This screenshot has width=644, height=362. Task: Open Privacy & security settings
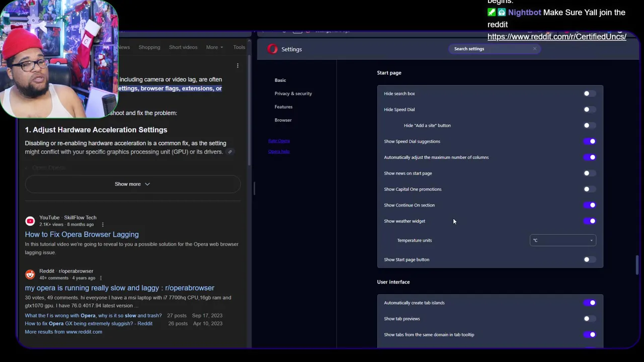(293, 94)
